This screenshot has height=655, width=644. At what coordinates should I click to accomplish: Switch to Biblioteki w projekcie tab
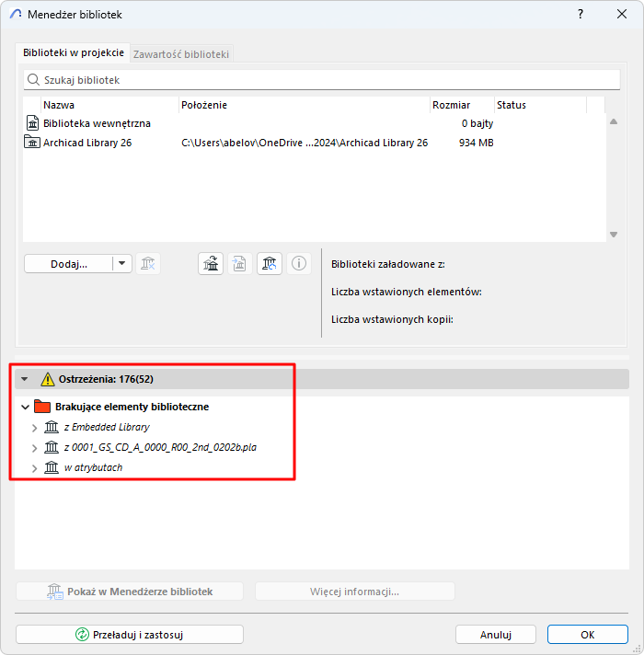pyautogui.click(x=73, y=52)
